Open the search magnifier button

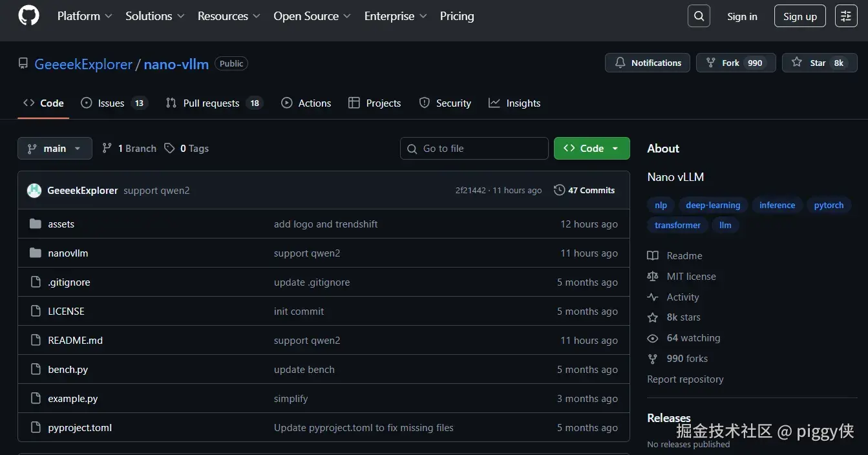tap(699, 16)
